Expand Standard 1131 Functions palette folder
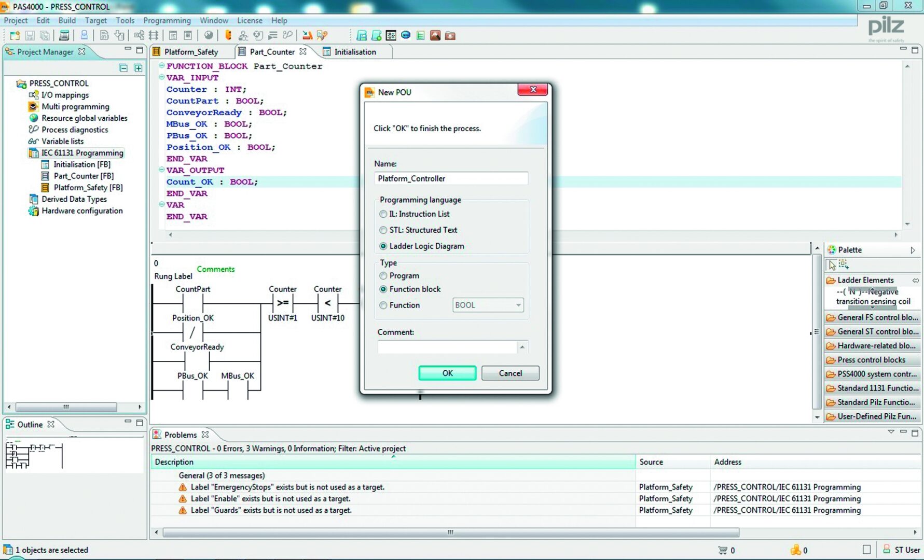Viewport: 924px width, 560px height. [x=872, y=388]
